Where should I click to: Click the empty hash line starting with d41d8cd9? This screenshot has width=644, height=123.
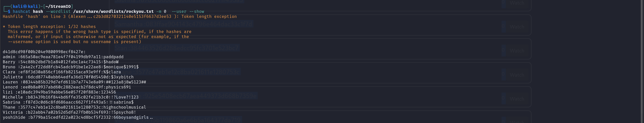(x=44, y=52)
